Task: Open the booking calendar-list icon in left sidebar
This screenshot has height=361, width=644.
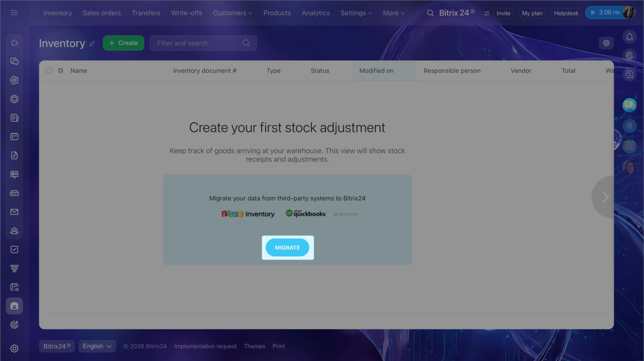Action: (x=14, y=287)
